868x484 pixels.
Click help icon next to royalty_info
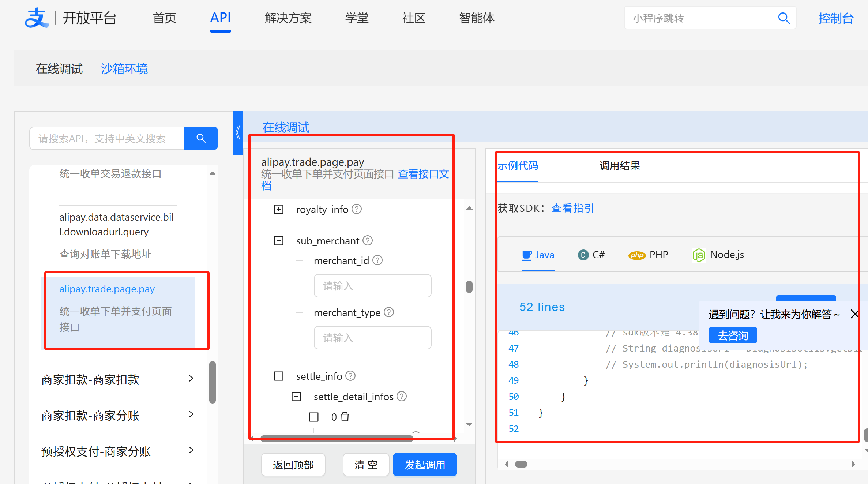click(x=357, y=209)
